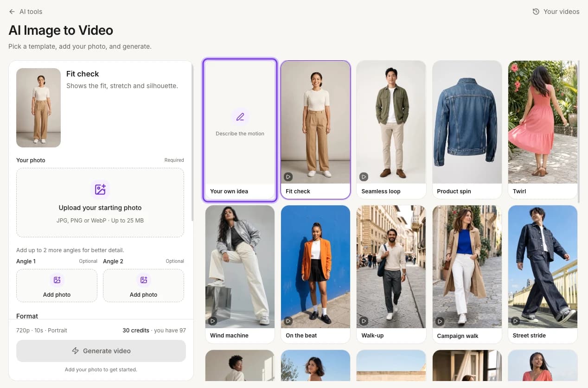
Task: Click the Generate video button
Action: tap(101, 351)
